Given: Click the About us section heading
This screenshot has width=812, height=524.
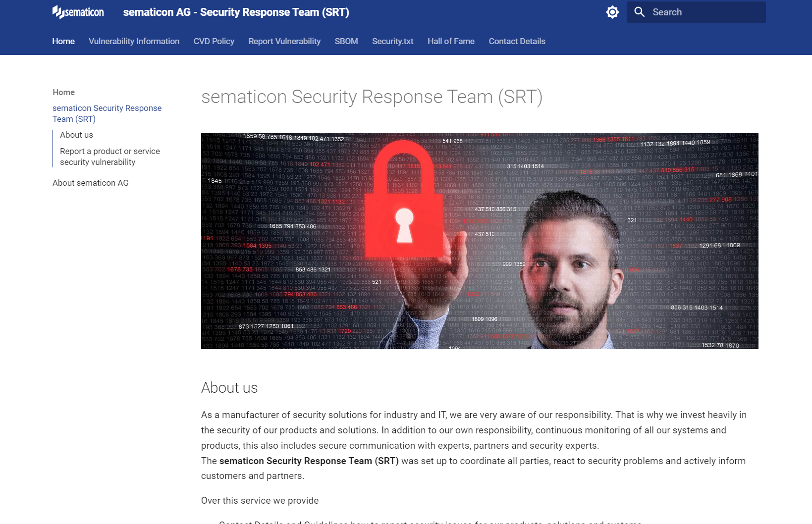Looking at the screenshot, I should tap(229, 388).
